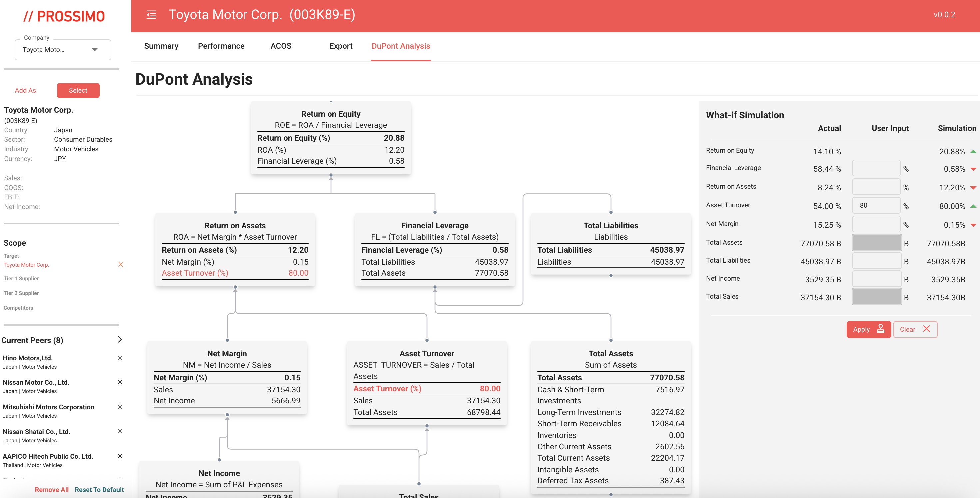Click Remove All peers link
The height and width of the screenshot is (498, 980).
(51, 490)
